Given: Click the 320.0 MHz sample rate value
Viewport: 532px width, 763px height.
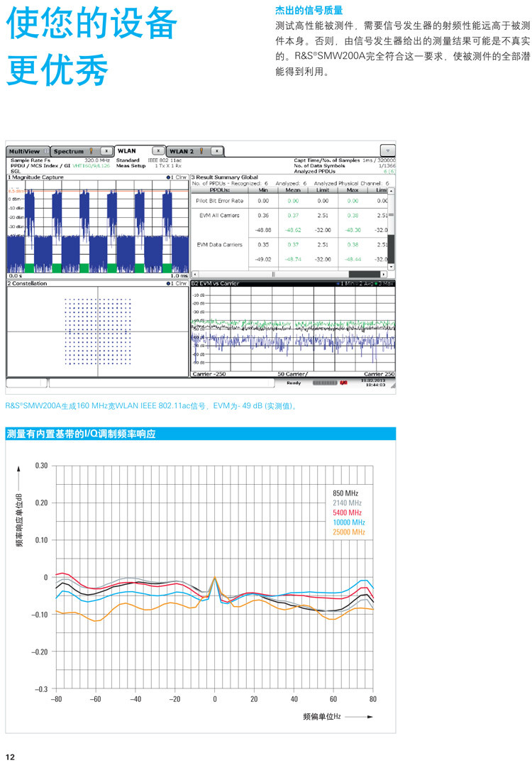Looking at the screenshot, I should click(97, 160).
